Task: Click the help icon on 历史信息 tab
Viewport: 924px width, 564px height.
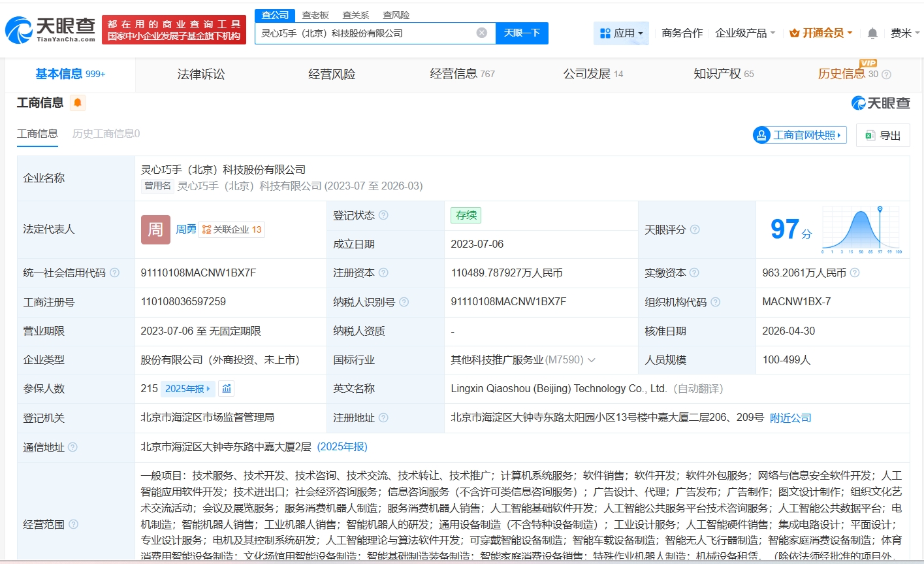Action: [x=886, y=75]
